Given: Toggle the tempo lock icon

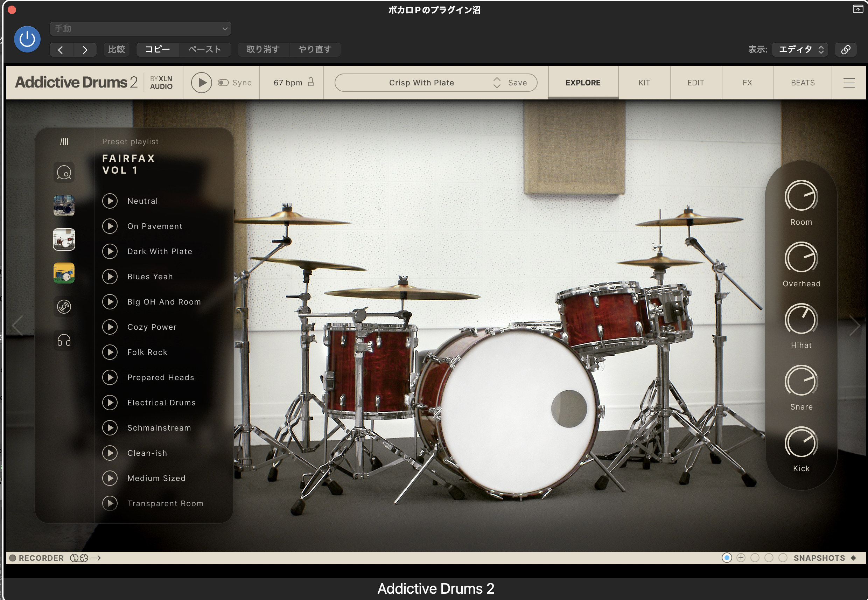Looking at the screenshot, I should [x=311, y=82].
